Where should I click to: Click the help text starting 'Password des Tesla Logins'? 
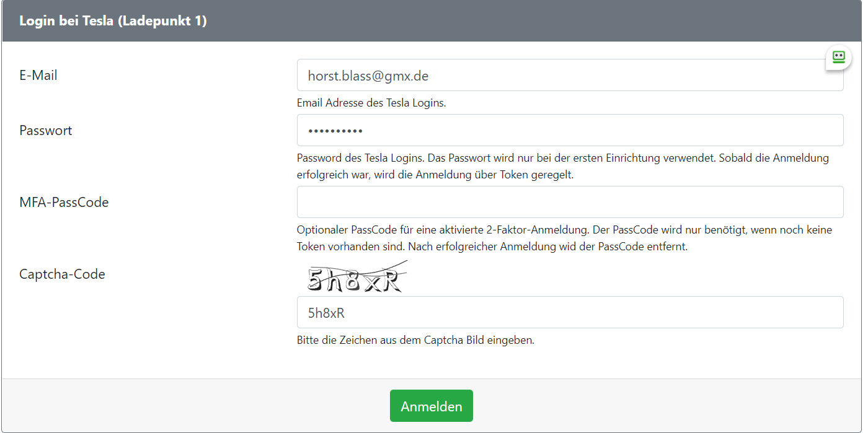click(563, 167)
